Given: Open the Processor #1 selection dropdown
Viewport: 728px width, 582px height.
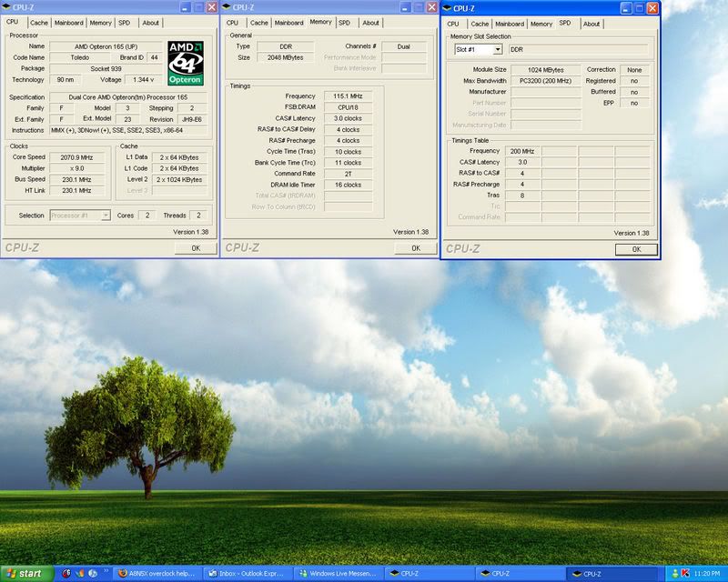Looking at the screenshot, I should [106, 216].
